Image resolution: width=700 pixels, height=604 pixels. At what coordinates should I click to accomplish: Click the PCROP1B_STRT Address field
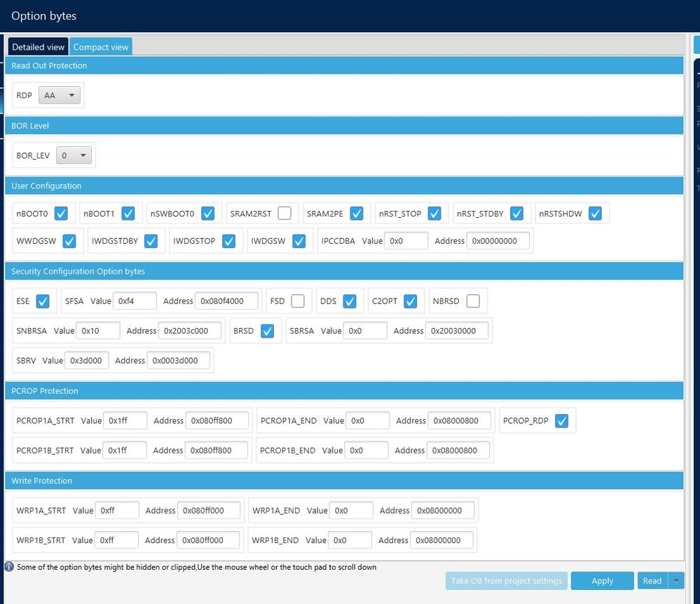(x=216, y=451)
